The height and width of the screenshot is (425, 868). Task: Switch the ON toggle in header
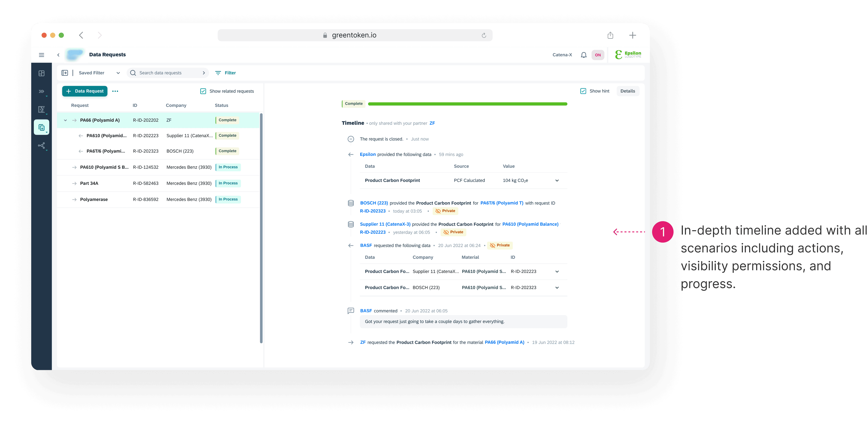pos(598,55)
